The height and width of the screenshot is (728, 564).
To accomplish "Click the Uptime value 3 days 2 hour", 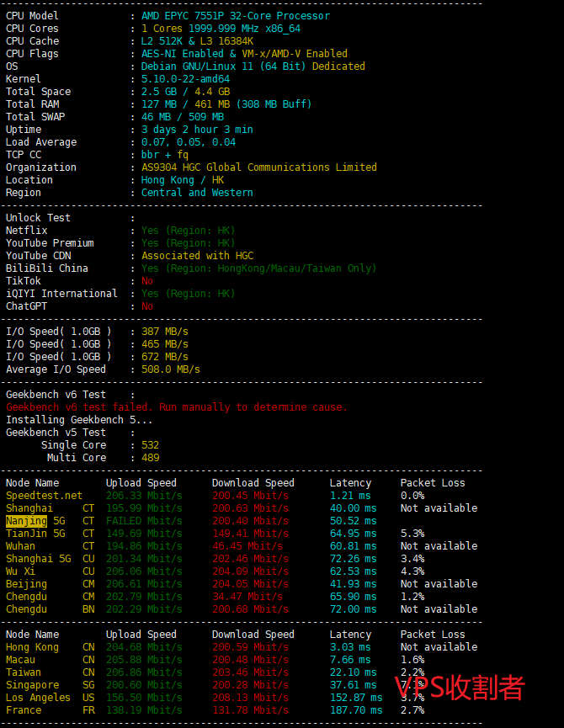I will (197, 130).
